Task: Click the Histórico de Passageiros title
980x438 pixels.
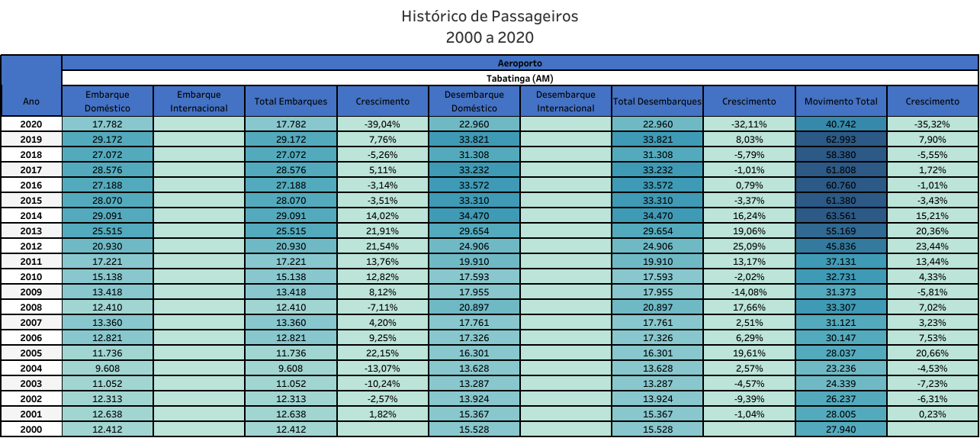Action: pos(490,16)
